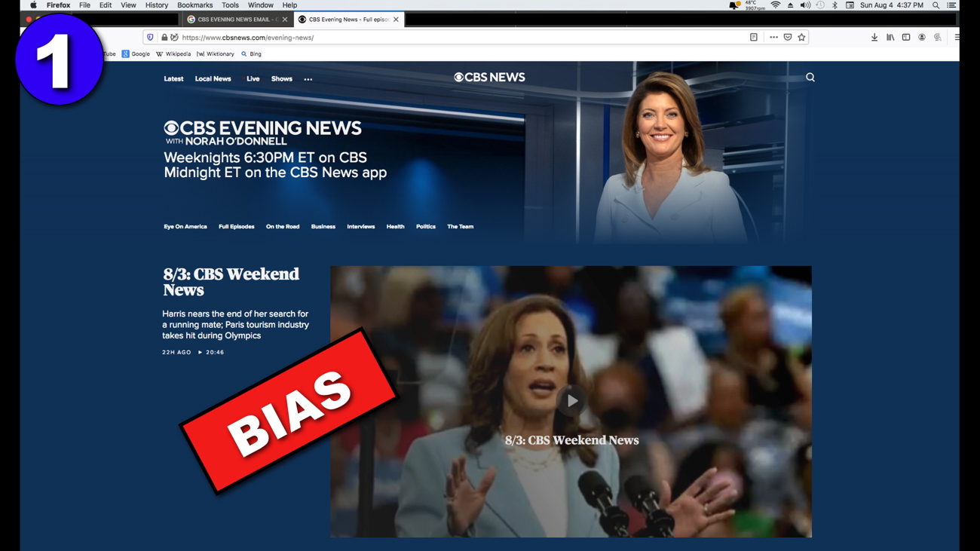The image size is (980, 551).
Task: Bookmark this page with the star icon
Action: 802,37
